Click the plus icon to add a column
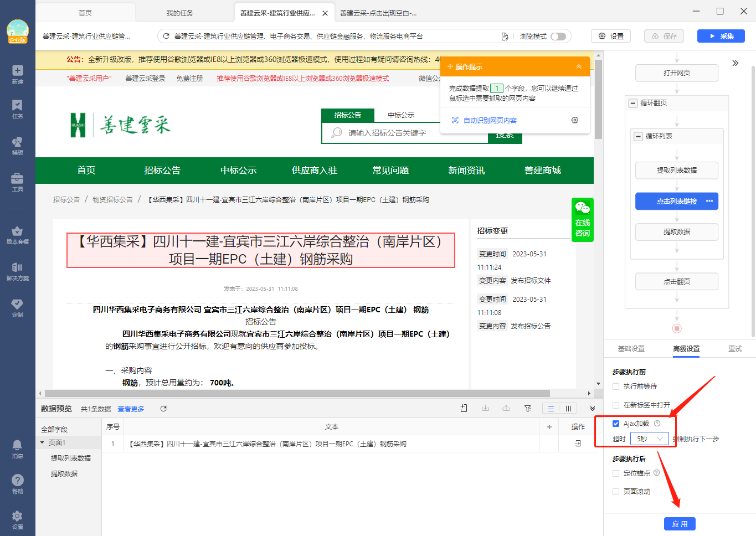The image size is (756, 536). point(549,427)
